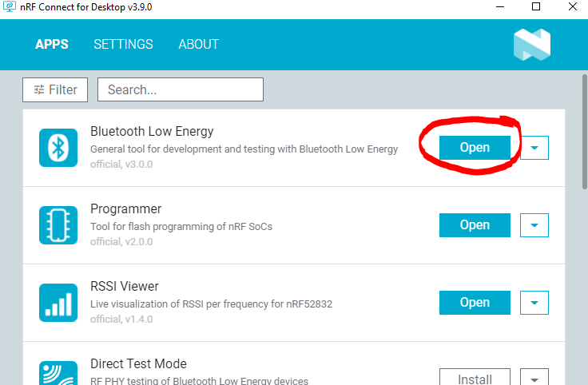Screen dimensions: 588x385
Task: Click the RSSI Viewer app title
Action: [125, 287]
